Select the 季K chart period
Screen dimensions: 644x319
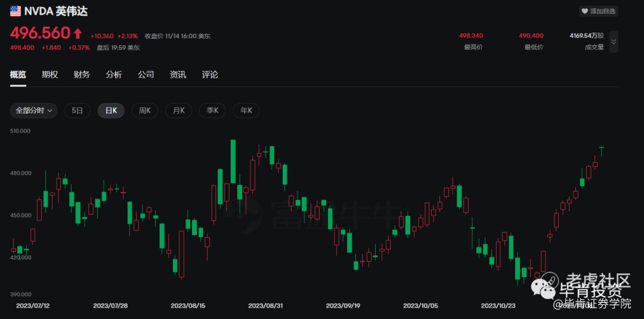click(212, 110)
